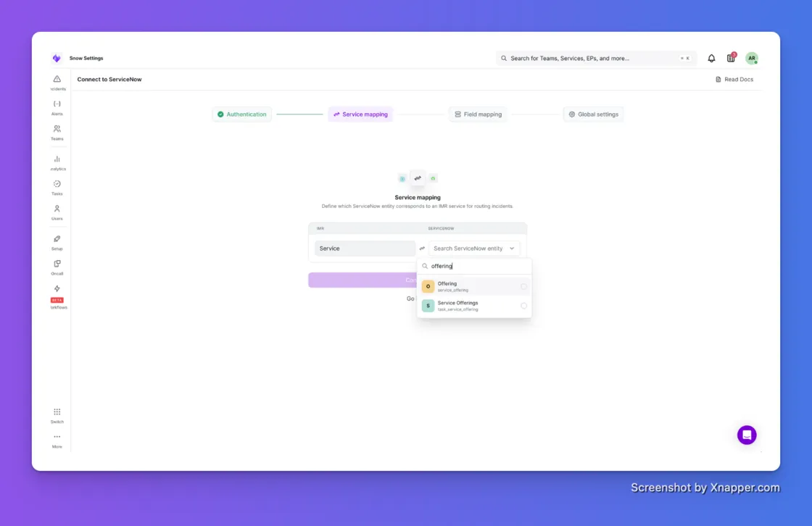Click the magnifier in the global search bar

tap(504, 58)
